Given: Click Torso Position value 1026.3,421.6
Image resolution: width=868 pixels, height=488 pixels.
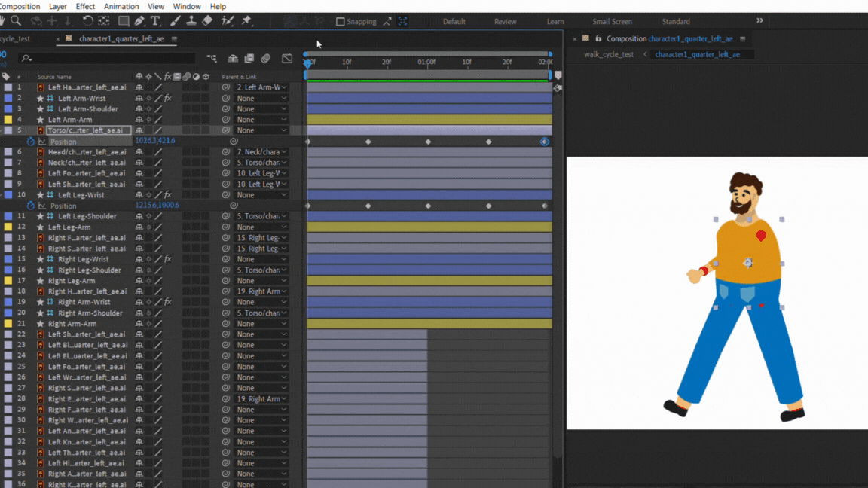Looking at the screenshot, I should pyautogui.click(x=155, y=141).
